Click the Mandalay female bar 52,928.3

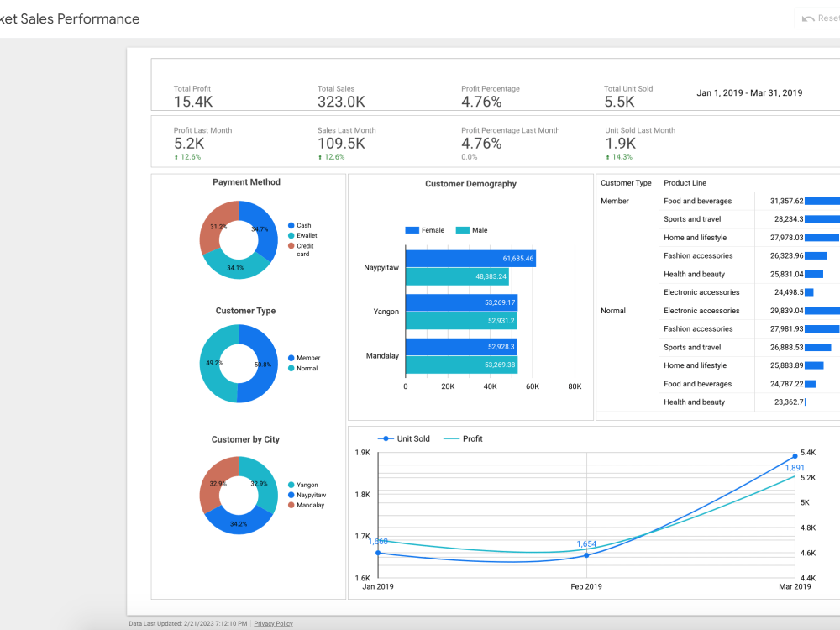(461, 347)
